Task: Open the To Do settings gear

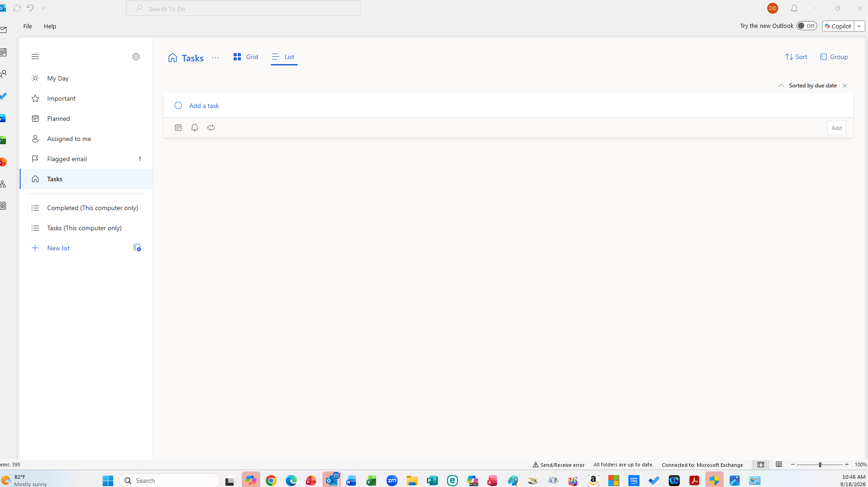Action: pos(136,57)
